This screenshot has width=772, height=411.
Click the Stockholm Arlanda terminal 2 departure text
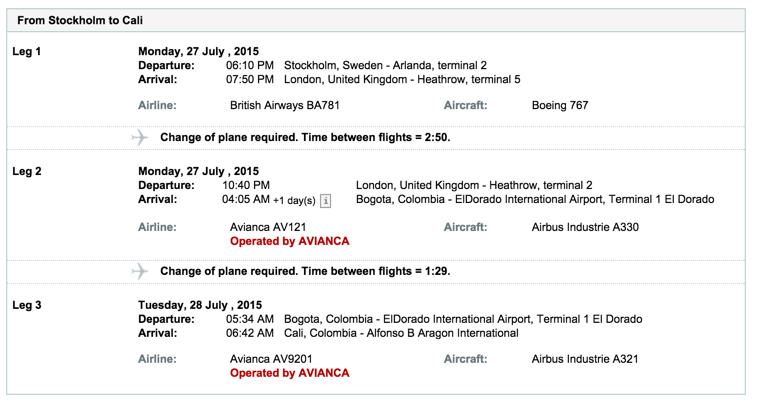tap(386, 65)
